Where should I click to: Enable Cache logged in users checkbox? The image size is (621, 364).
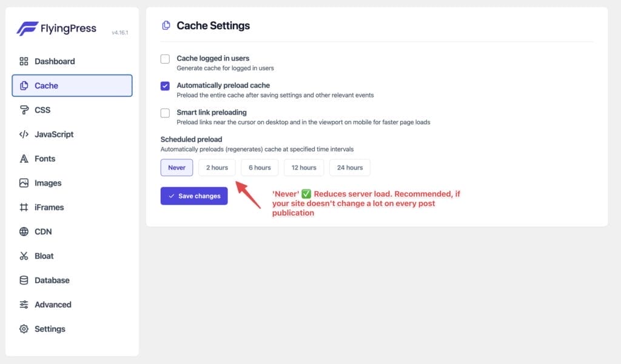pos(165,59)
